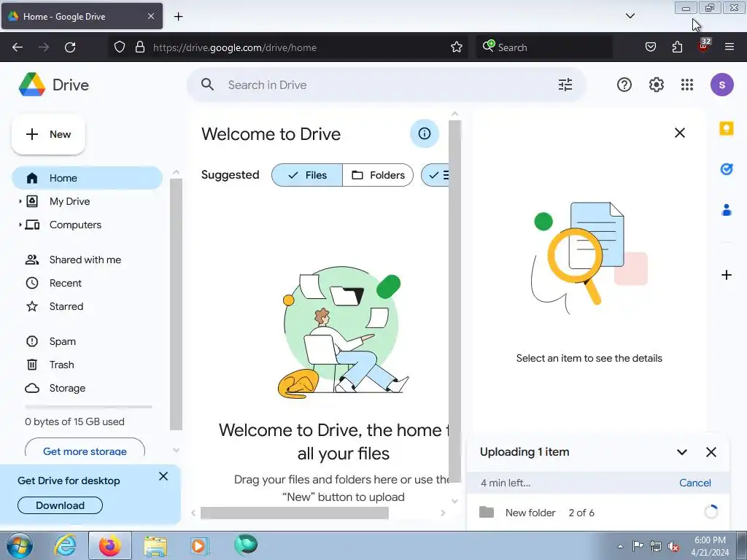Image resolution: width=747 pixels, height=560 pixels.
Task: Get add-ons plus icon in side panel
Action: pos(726,275)
